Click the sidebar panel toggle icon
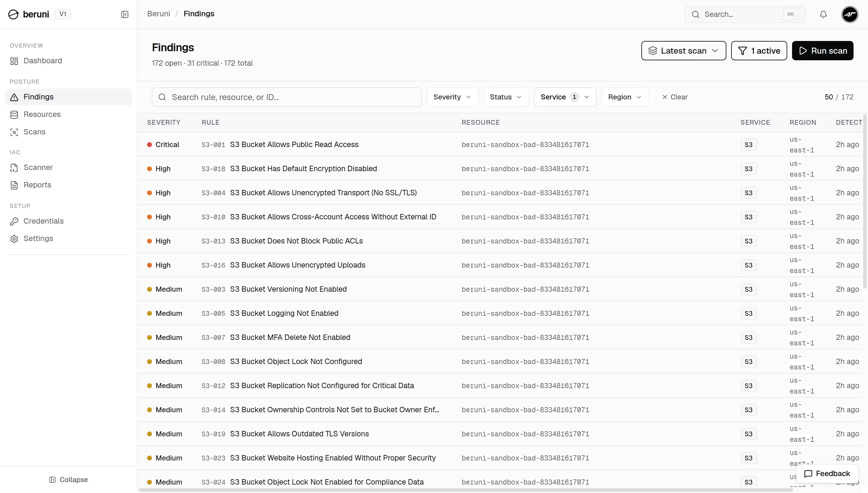868x493 pixels. [x=124, y=14]
